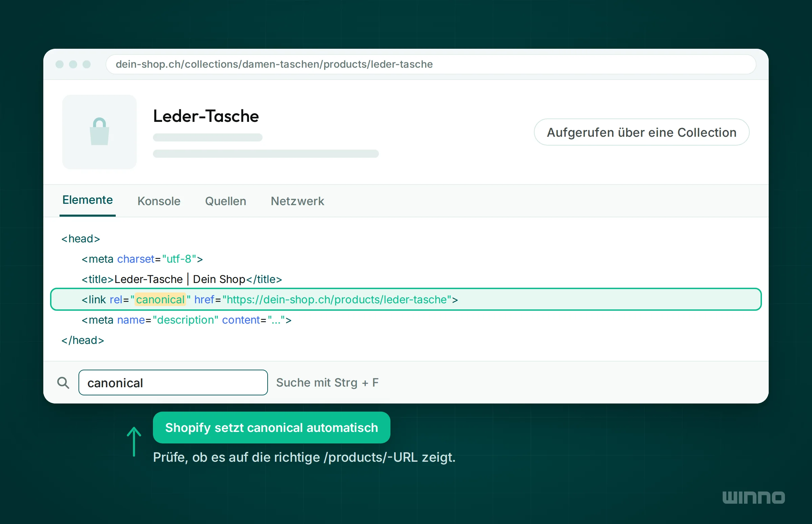Click the Leder-Tasche product heading
The height and width of the screenshot is (524, 812).
(x=206, y=116)
